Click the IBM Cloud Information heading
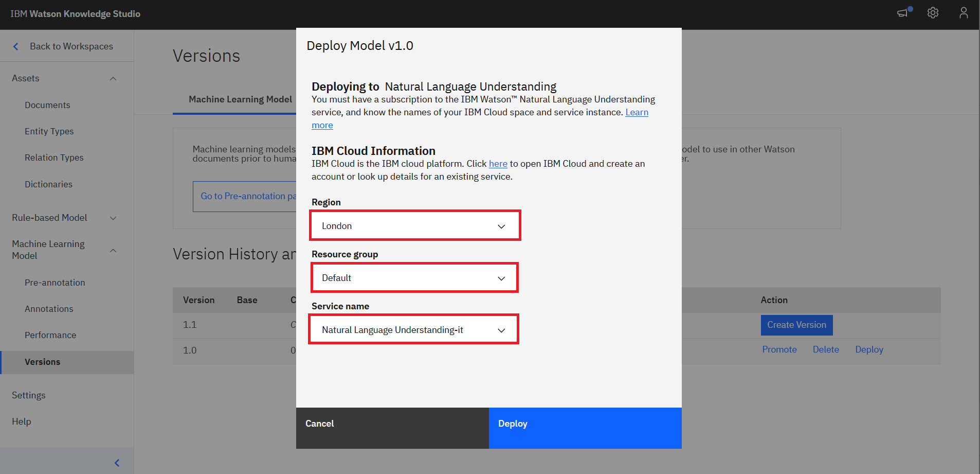The height and width of the screenshot is (474, 980). tap(373, 151)
